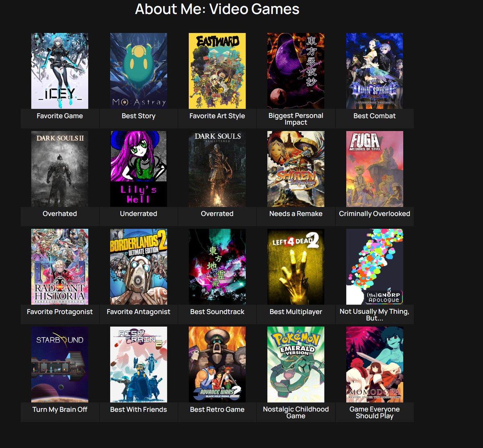
Task: Open the Fuga Melodies of Steel cover
Action: pyautogui.click(x=374, y=169)
